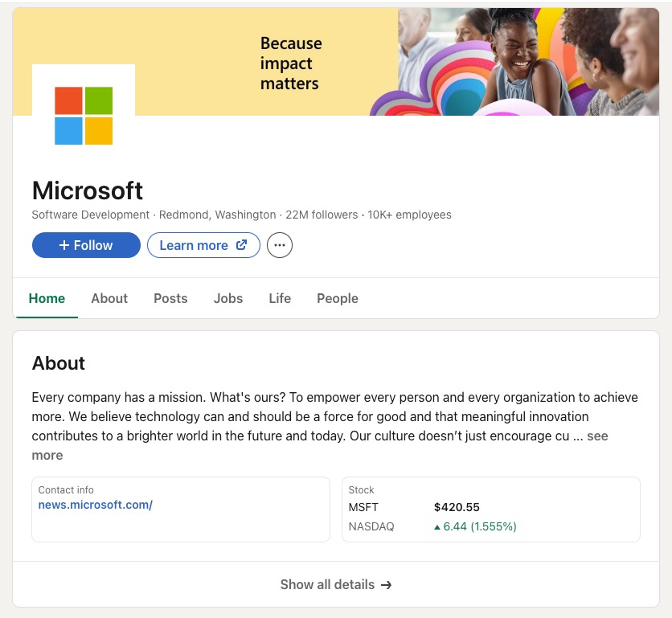Click the green up arrow next to stock change
Viewport: 672px width, 618px height.
pos(436,526)
